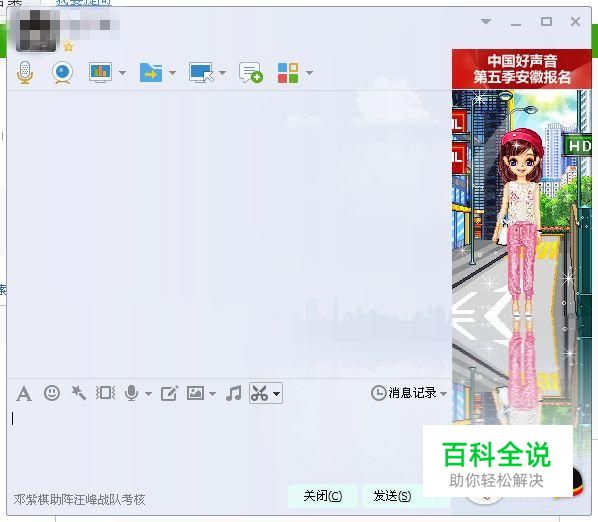Expand the screenshot options dropdown arrow
Image resolution: width=598 pixels, height=522 pixels.
point(276,394)
